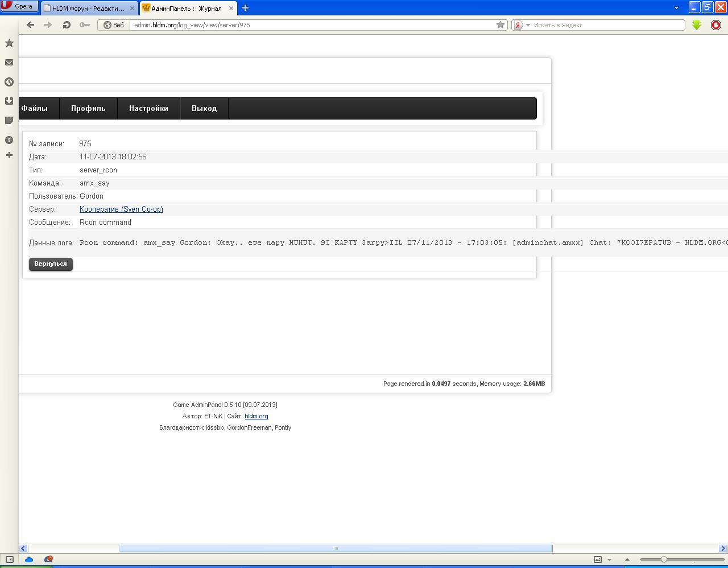Click the zoom slider handle
This screenshot has width=728, height=568.
pyautogui.click(x=664, y=560)
